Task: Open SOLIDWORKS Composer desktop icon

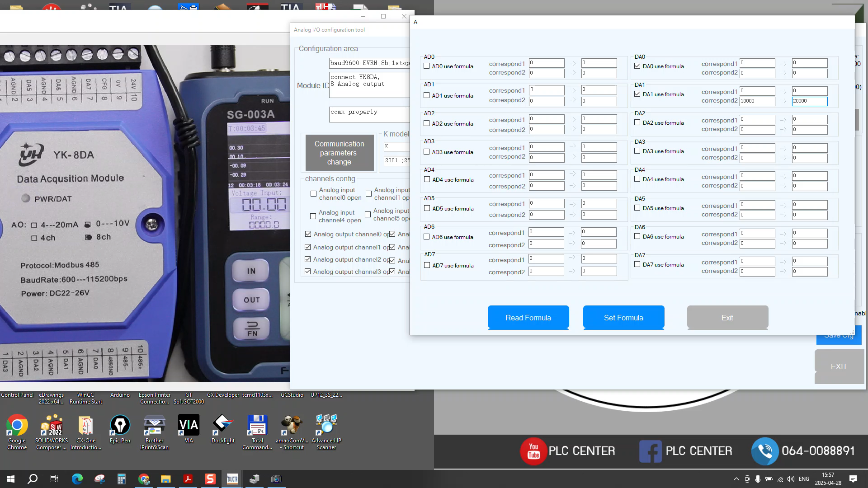Action: click(x=52, y=425)
